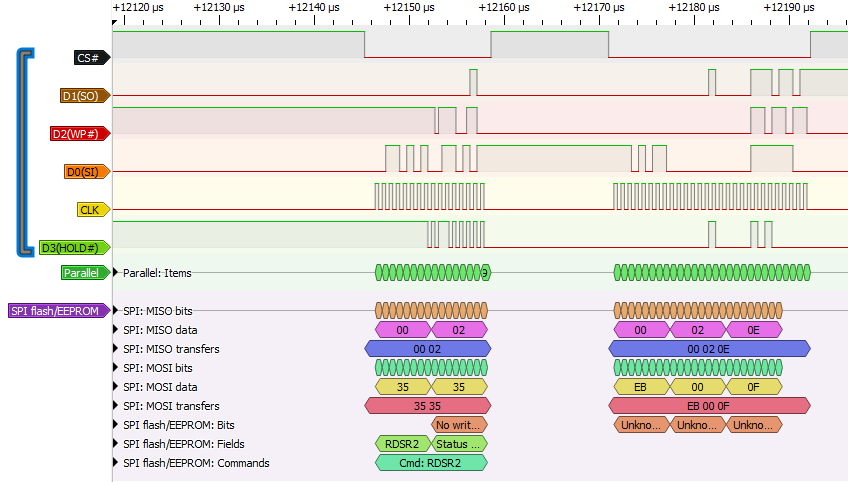Click the +12180 µs ruler mark
848x482 pixels.
coord(694,8)
